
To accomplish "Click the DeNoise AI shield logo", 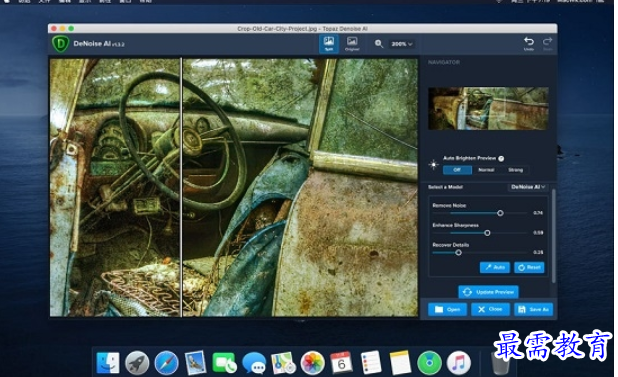I will (x=60, y=44).
